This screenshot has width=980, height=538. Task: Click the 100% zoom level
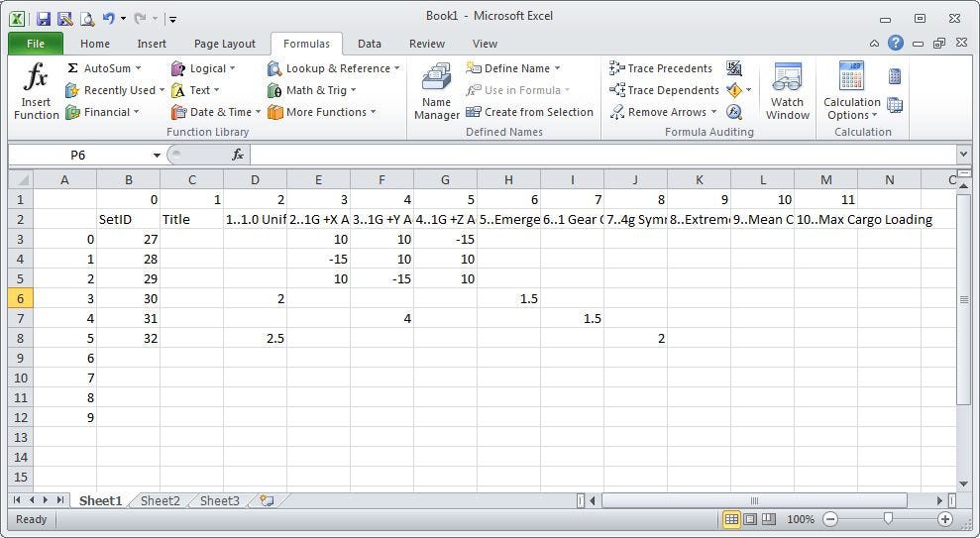pos(800,519)
